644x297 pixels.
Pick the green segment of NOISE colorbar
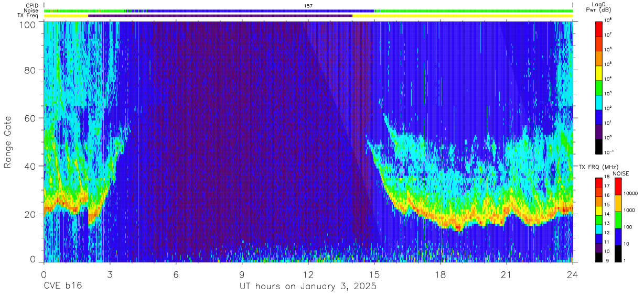pos(618,220)
